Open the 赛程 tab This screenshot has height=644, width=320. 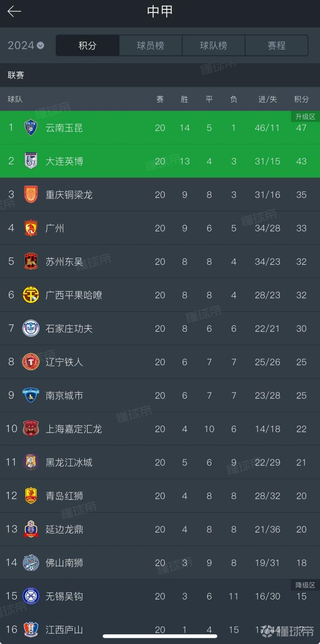(x=276, y=45)
